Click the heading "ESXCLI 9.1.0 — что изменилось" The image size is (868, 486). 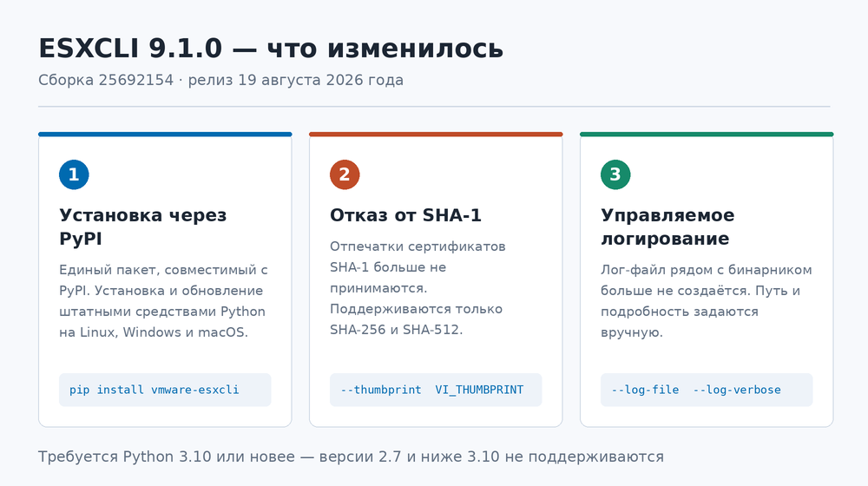[271, 48]
